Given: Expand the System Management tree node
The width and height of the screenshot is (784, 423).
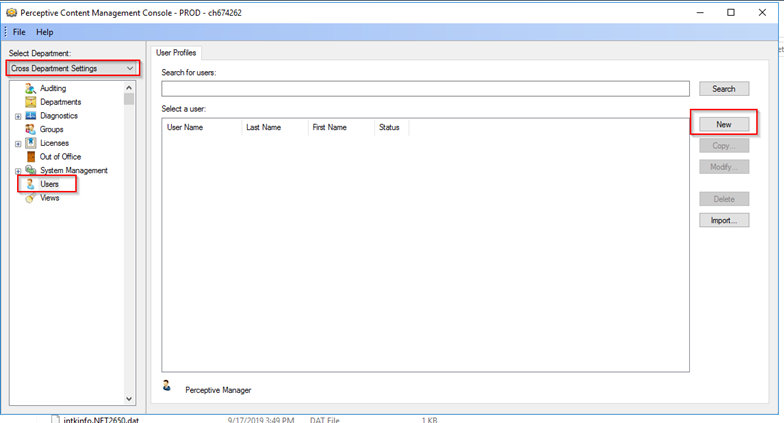Looking at the screenshot, I should (x=18, y=171).
